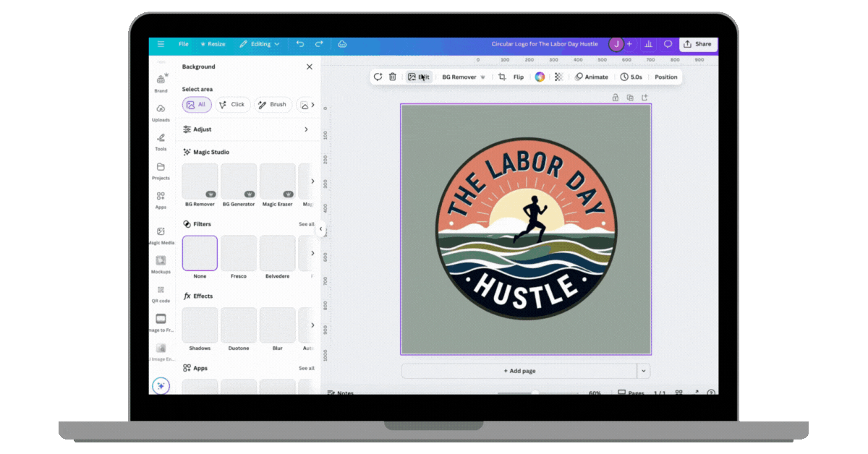Lock the page with the padlock icon
This screenshot has height=454, width=868.
click(616, 98)
